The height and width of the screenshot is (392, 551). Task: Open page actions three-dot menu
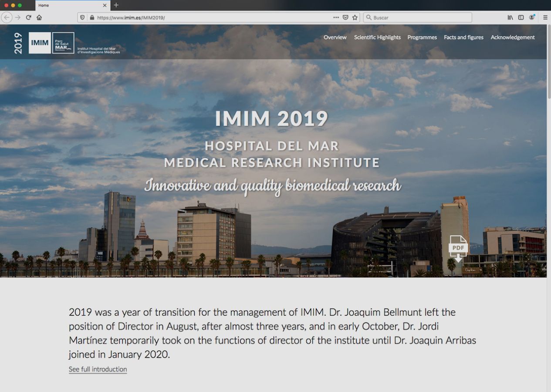[336, 17]
